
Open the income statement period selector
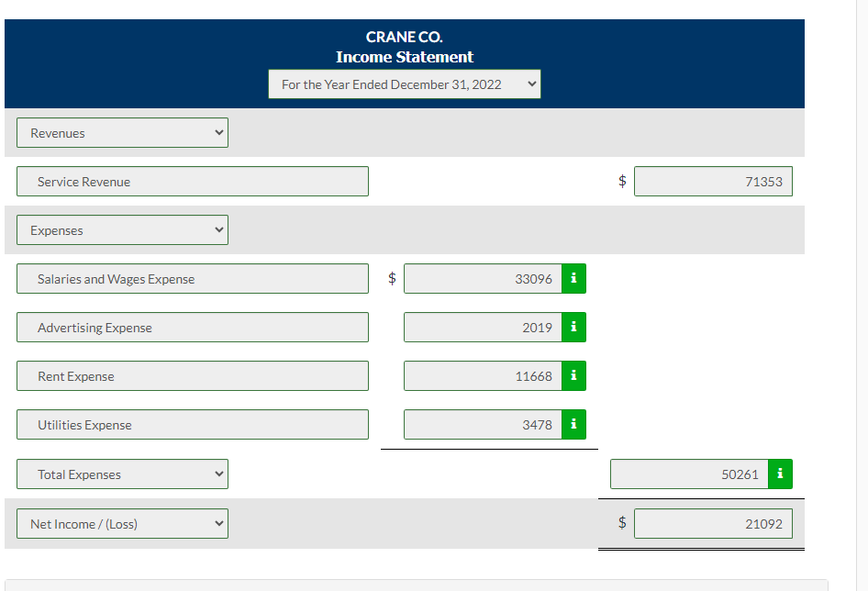[404, 84]
